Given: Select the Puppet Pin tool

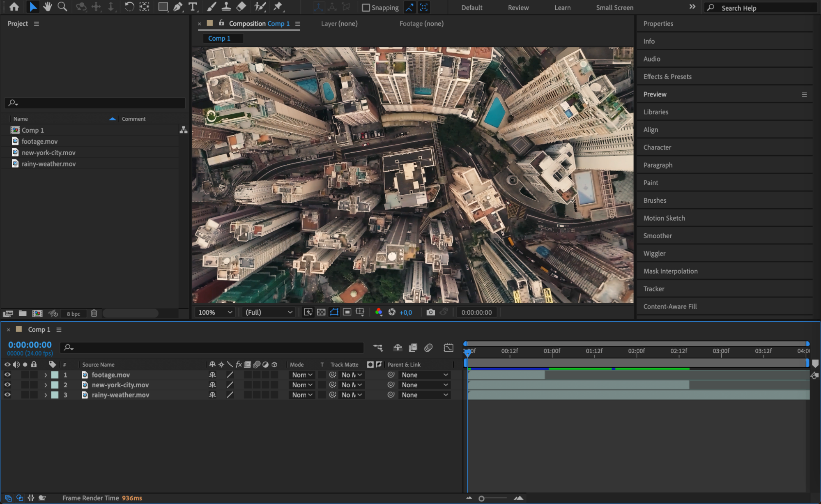Looking at the screenshot, I should point(278,7).
